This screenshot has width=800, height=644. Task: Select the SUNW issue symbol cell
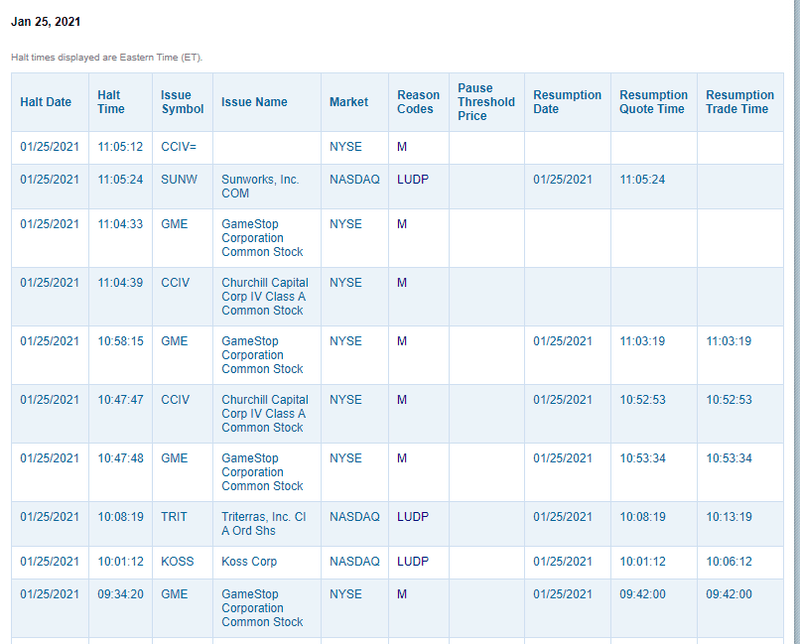179,180
